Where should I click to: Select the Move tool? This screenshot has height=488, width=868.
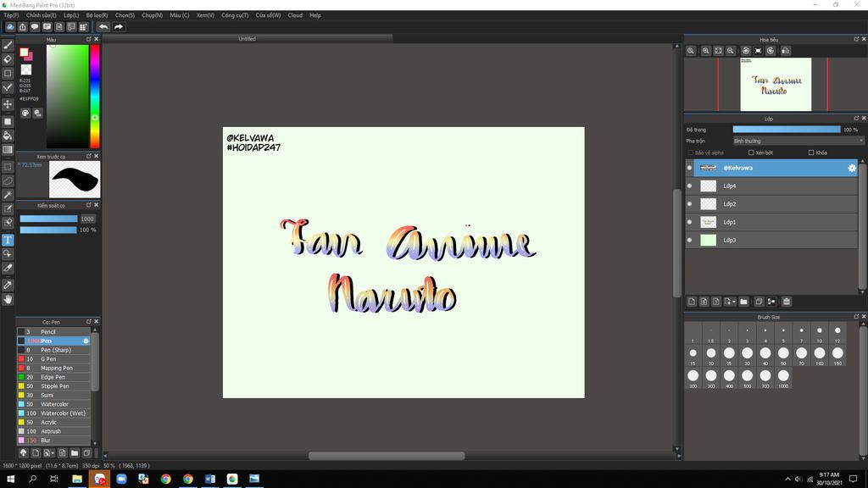click(8, 104)
